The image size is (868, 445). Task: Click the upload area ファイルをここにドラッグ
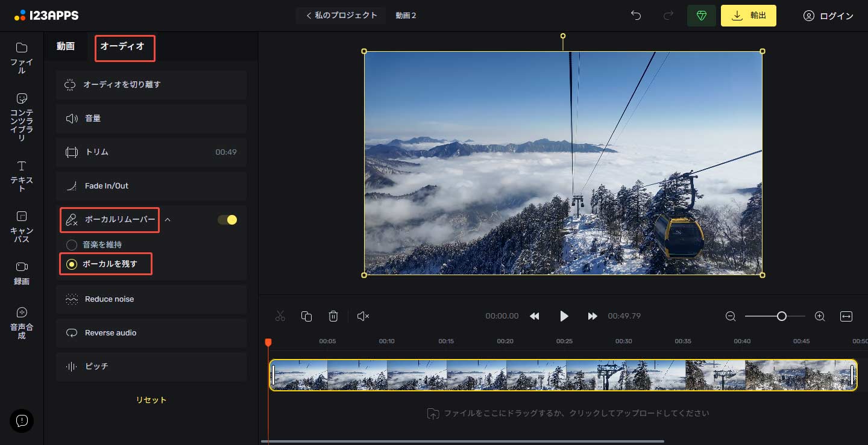click(x=568, y=414)
